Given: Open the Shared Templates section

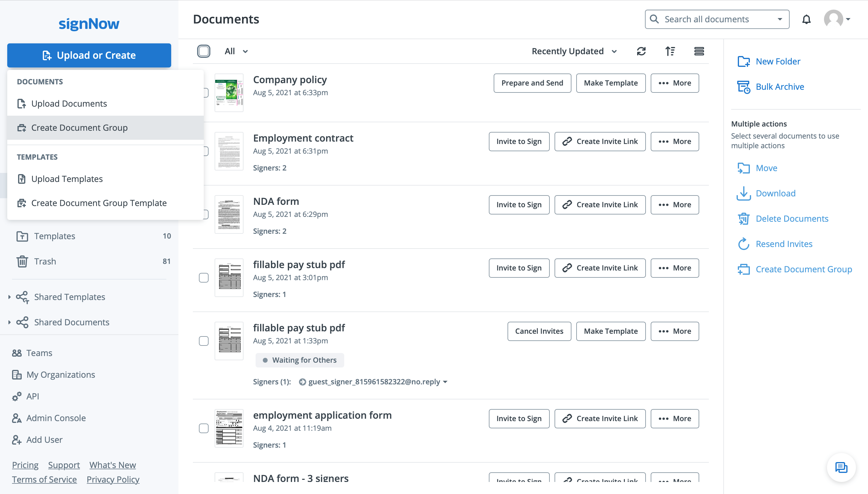Looking at the screenshot, I should point(70,296).
